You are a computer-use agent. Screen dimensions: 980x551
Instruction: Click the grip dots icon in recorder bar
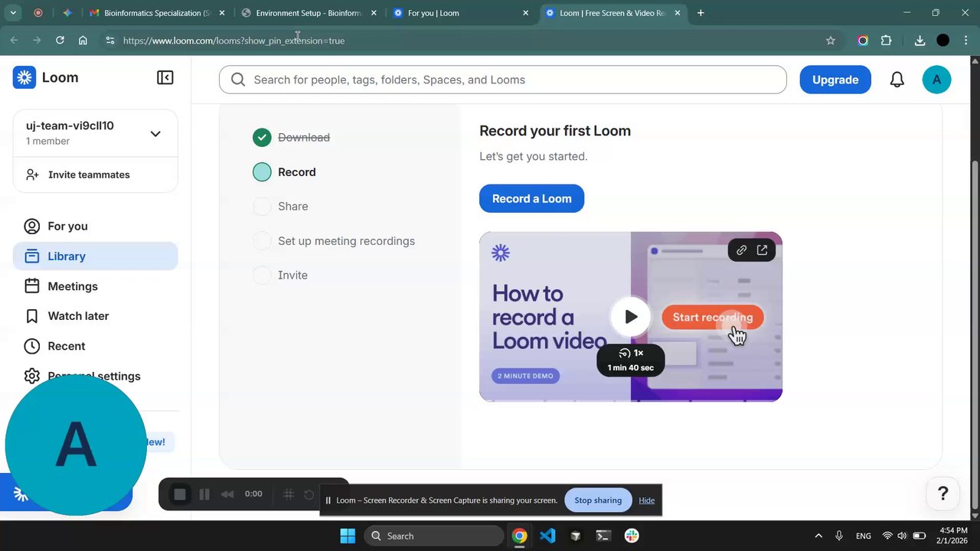[x=289, y=494]
